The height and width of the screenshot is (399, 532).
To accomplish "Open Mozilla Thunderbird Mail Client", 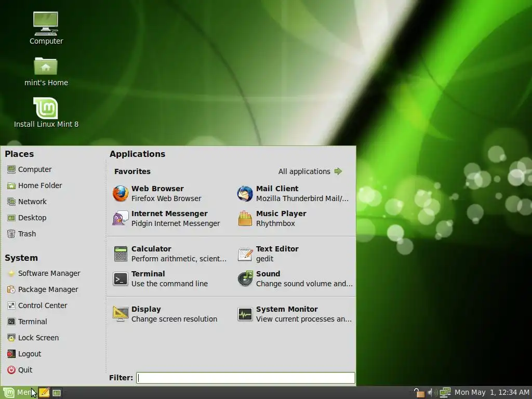I will coord(293,193).
